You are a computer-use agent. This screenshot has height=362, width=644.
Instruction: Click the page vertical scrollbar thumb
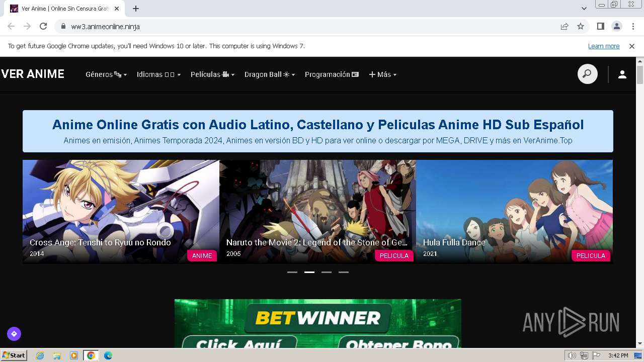640,74
